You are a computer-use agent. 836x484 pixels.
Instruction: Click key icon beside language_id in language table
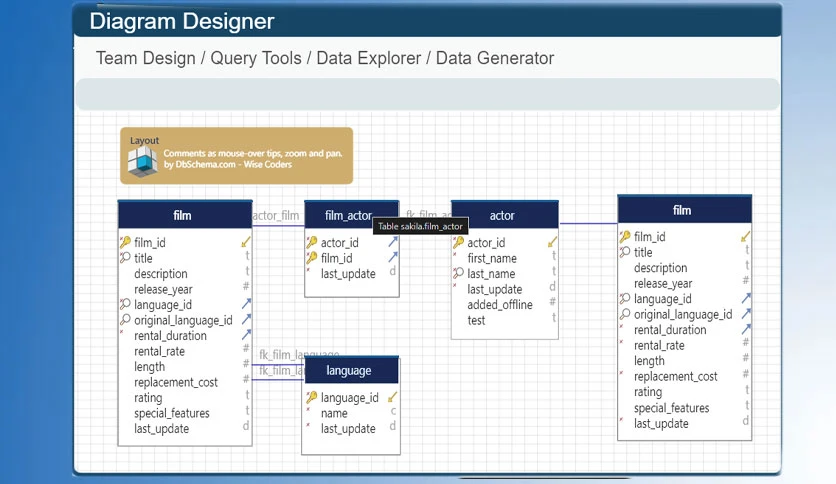[312, 397]
